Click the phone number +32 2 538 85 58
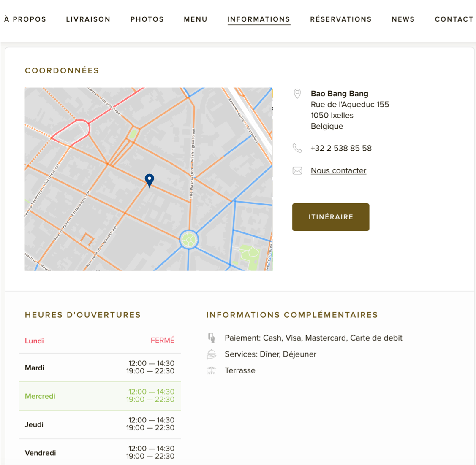This screenshot has height=465, width=476. click(341, 148)
